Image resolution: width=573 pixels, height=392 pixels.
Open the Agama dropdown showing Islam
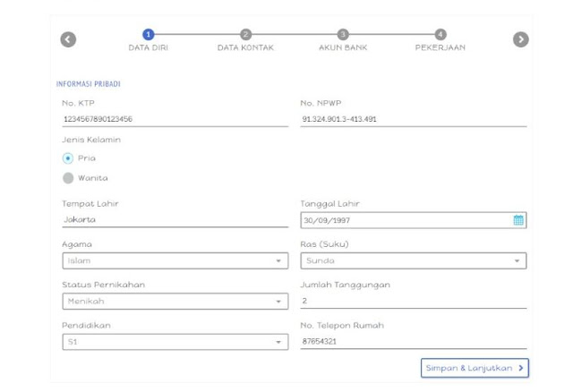point(175,260)
